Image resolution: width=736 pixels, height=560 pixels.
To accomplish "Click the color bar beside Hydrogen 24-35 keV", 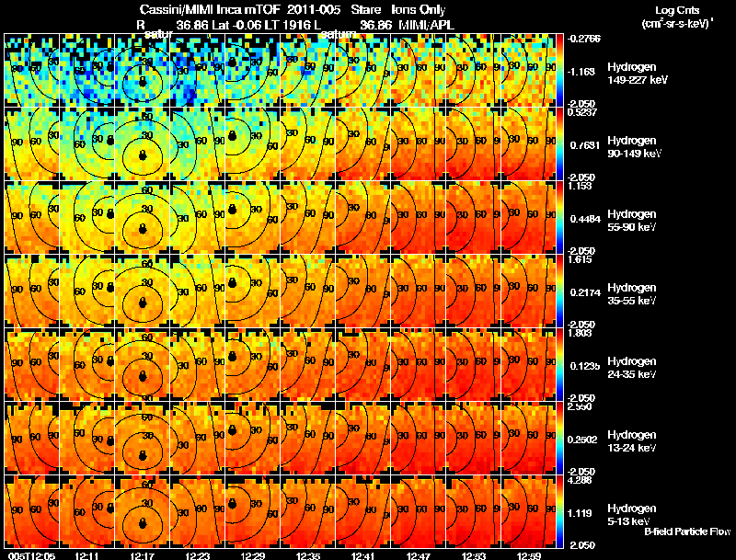I will [x=559, y=365].
